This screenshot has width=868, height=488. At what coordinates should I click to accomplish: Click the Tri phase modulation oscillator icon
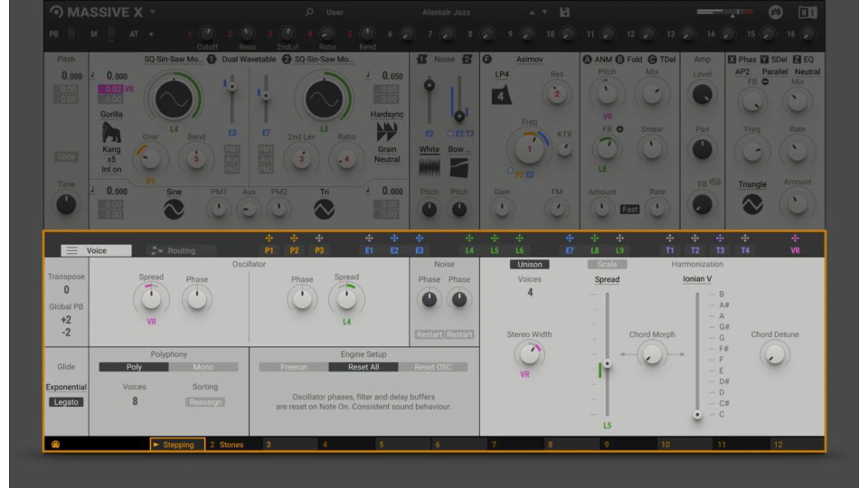[x=324, y=209]
